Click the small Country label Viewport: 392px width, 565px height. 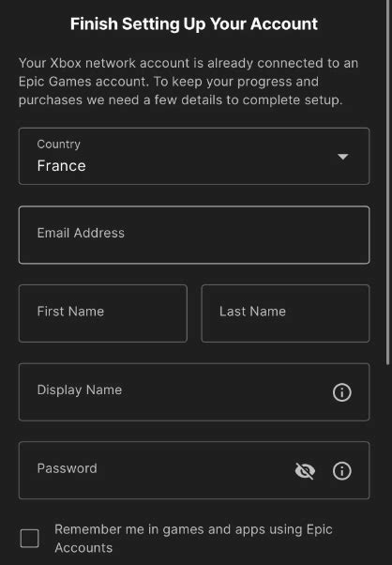[59, 145]
